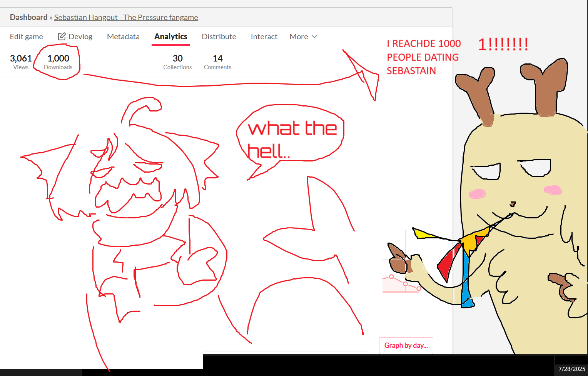Click the Graph by day button

point(406,345)
